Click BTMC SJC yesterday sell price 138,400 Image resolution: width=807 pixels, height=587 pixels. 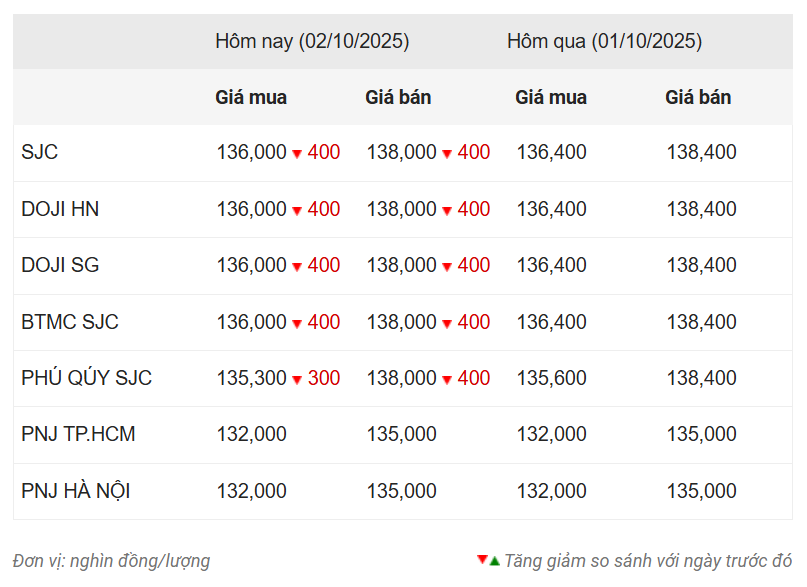tap(701, 323)
